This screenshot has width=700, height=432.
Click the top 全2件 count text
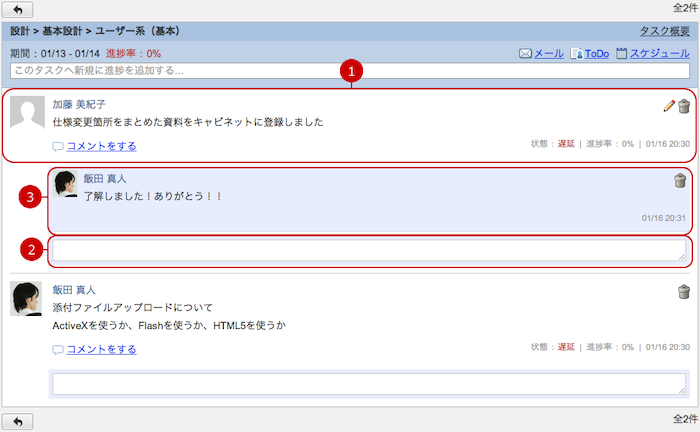(685, 8)
